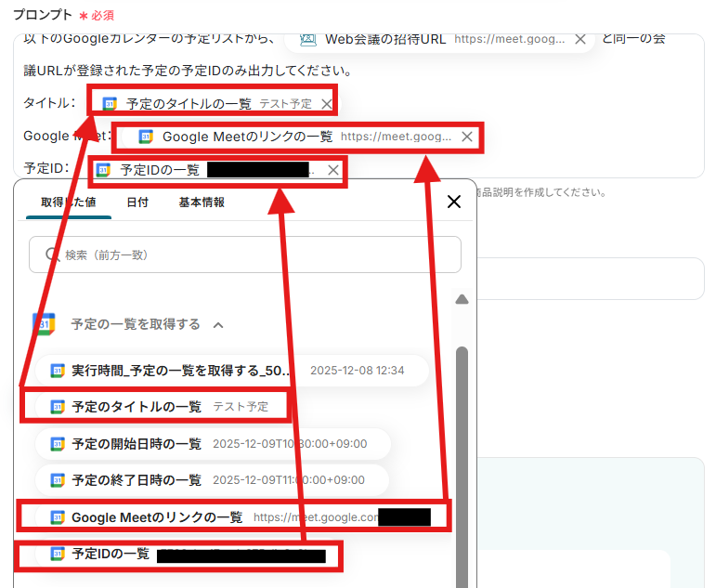716x588 pixels.
Task: Click calendar icon of 予定の開始日時の一覧 row
Action: coord(58,444)
